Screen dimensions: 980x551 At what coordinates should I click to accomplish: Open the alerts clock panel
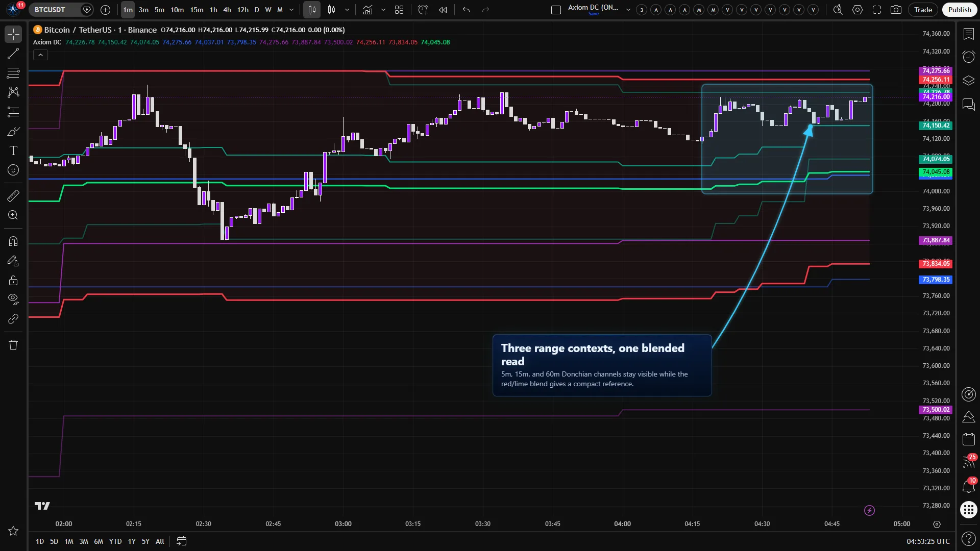click(968, 57)
